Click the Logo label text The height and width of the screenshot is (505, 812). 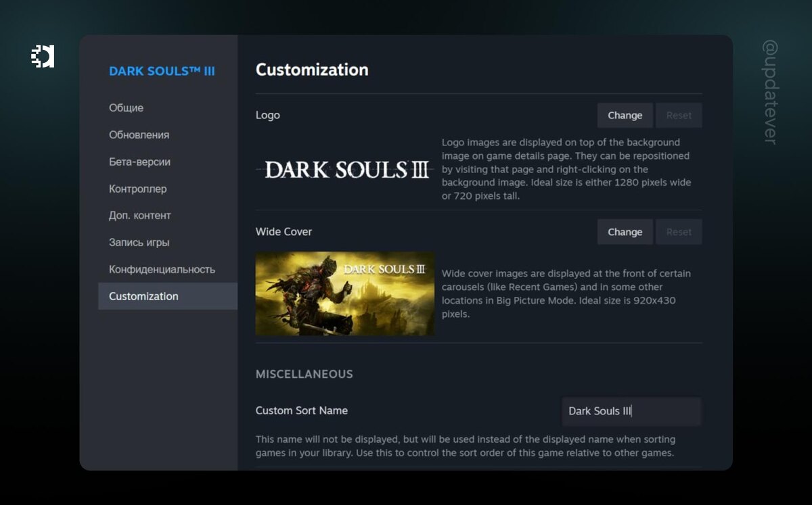[268, 116]
